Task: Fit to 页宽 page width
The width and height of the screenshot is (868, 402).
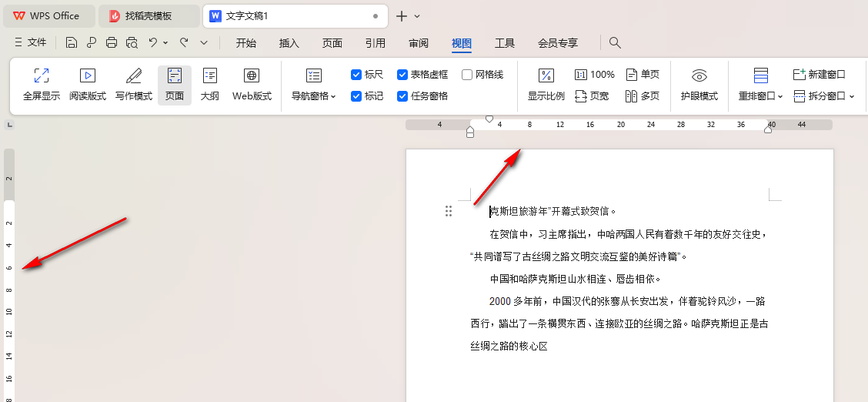Action: (x=592, y=95)
